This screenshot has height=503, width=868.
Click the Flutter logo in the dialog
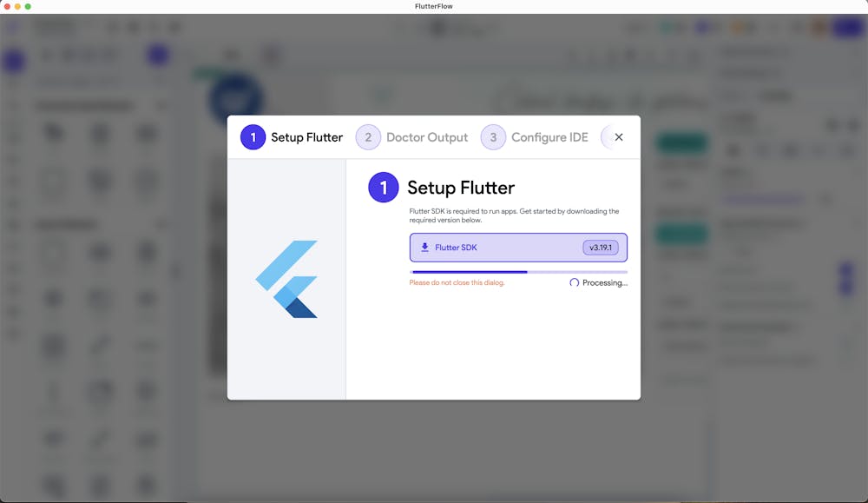pyautogui.click(x=286, y=279)
